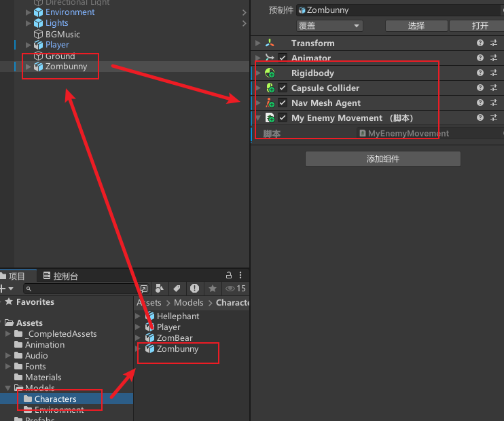Switch to the 控制台 console tab
The width and height of the screenshot is (504, 421).
(x=60, y=276)
